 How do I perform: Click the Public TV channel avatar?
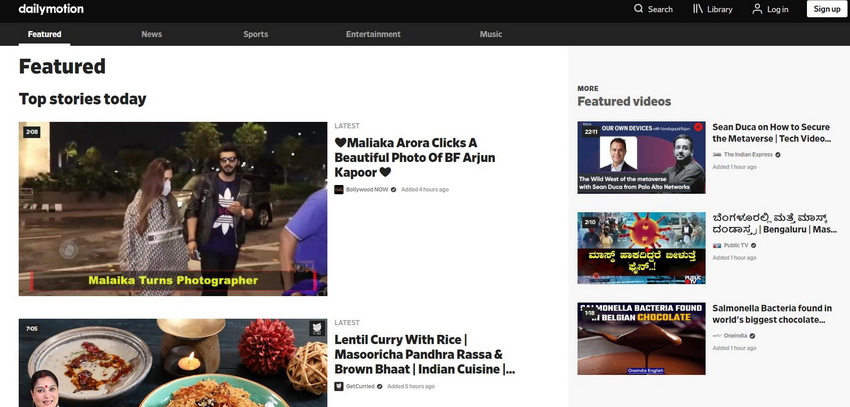717,245
